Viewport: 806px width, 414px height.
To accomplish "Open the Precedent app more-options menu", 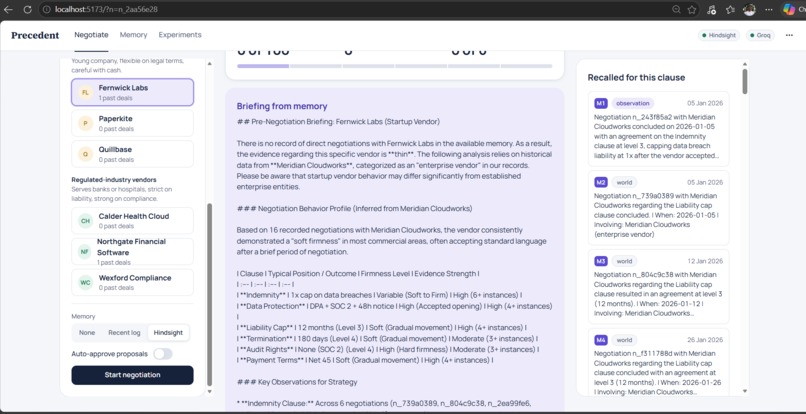I will pos(789,35).
